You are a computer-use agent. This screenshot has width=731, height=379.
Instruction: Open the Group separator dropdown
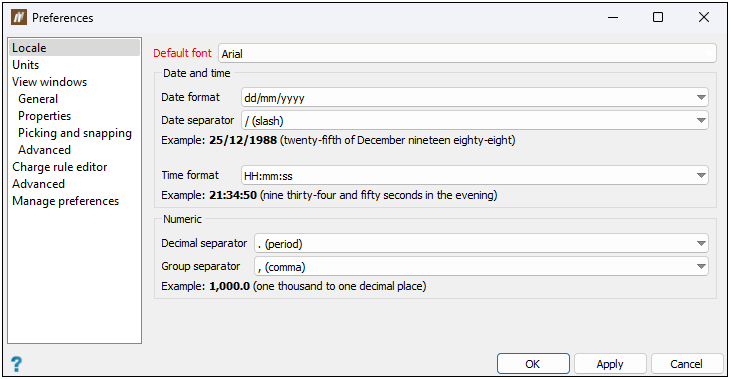(481, 266)
